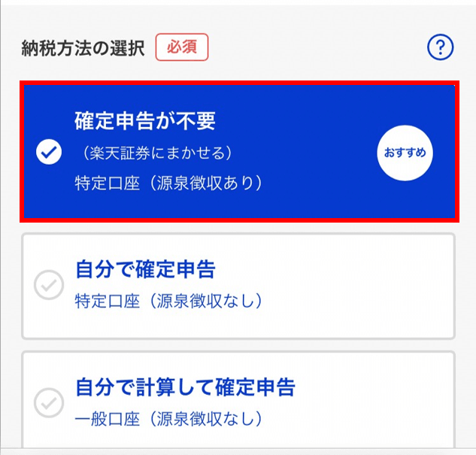Click the 特定口座（源泉徴収なし） label
Screen dimensions: 476x455
tap(168, 301)
